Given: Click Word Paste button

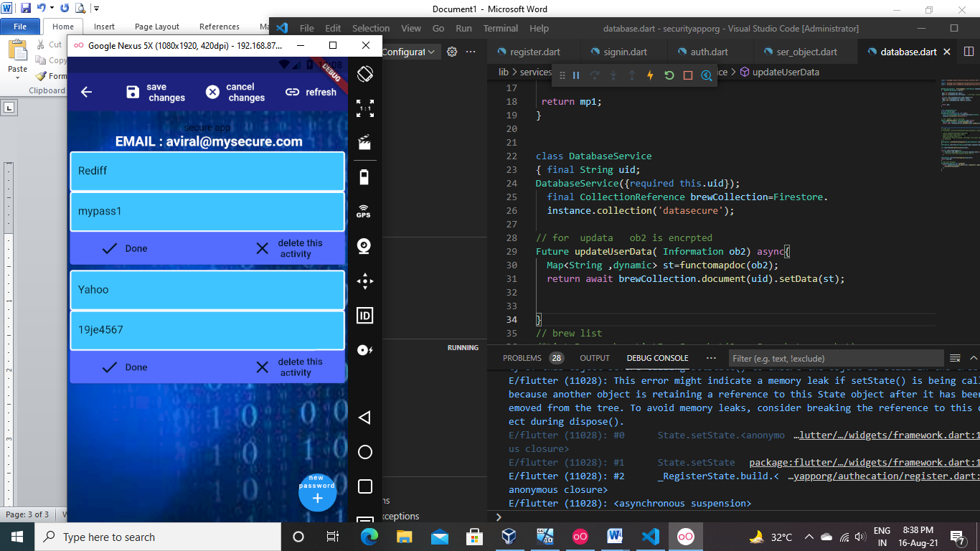Looking at the screenshot, I should [18, 59].
